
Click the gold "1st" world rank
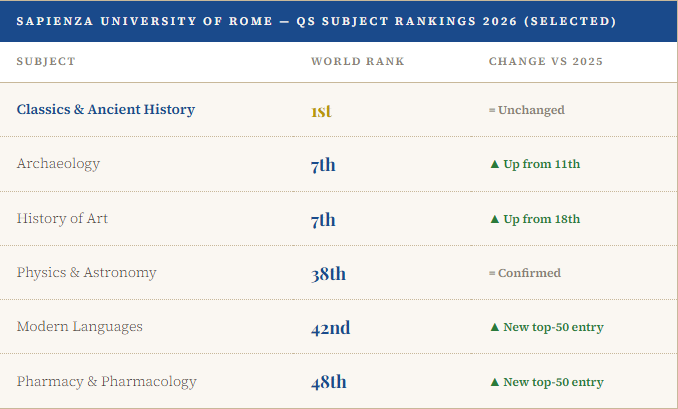point(321,111)
